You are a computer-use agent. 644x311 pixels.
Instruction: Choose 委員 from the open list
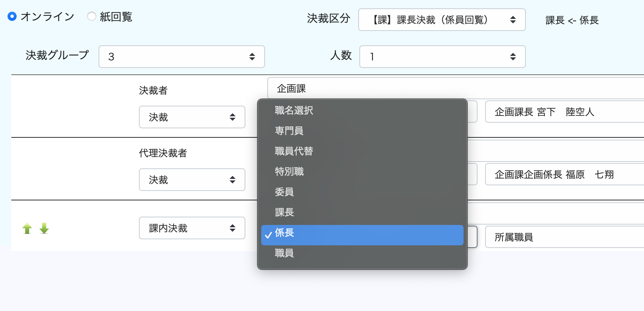click(284, 192)
